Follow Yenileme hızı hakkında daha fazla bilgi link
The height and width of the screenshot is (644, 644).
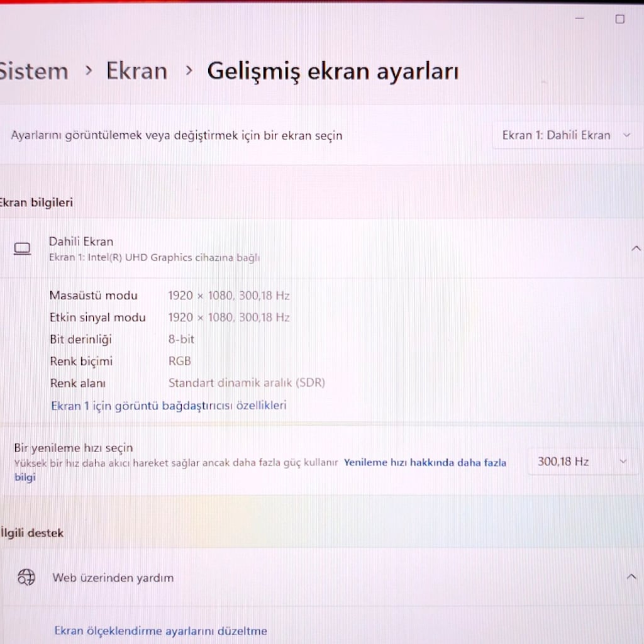pos(260,469)
